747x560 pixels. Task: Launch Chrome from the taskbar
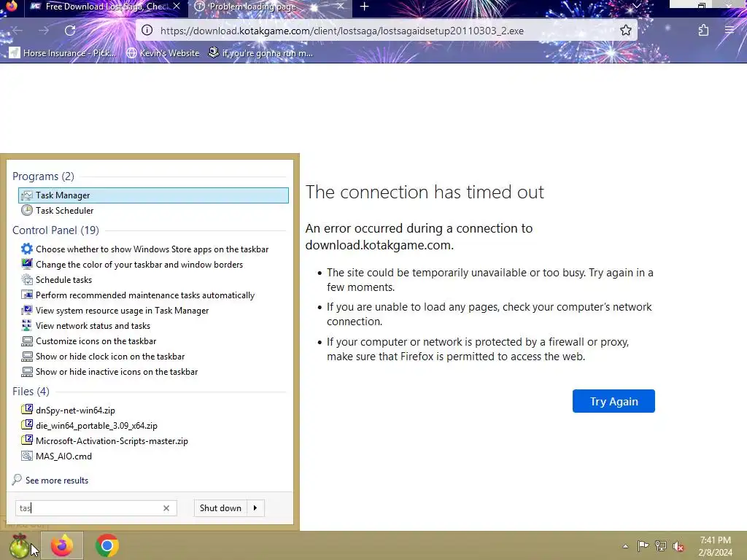pos(107,545)
